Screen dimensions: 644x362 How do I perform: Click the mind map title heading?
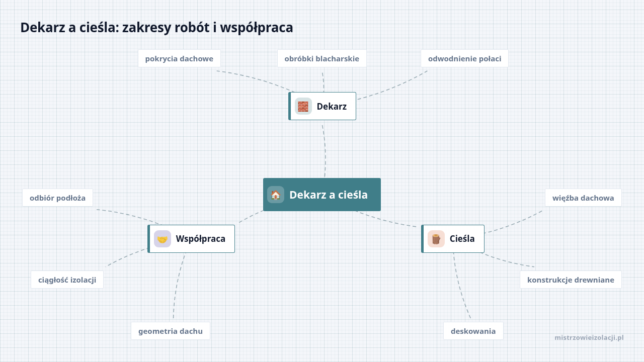pos(156,27)
